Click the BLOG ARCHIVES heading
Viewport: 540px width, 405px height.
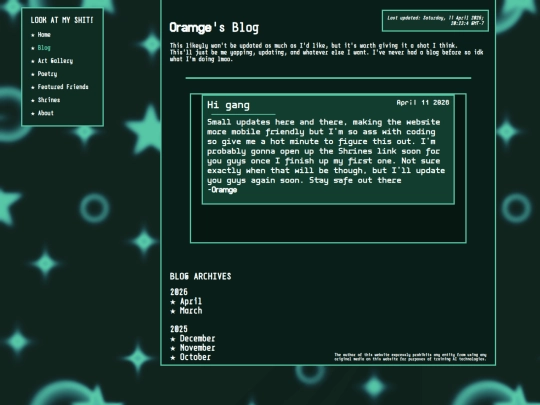(x=200, y=277)
